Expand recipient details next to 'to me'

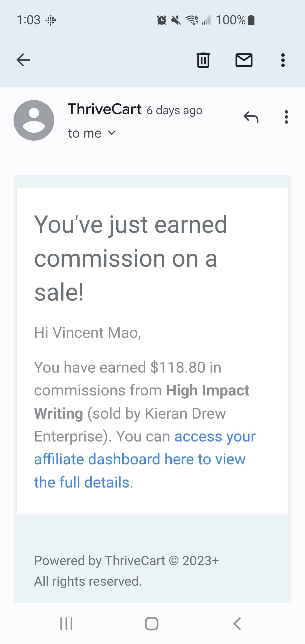[112, 133]
